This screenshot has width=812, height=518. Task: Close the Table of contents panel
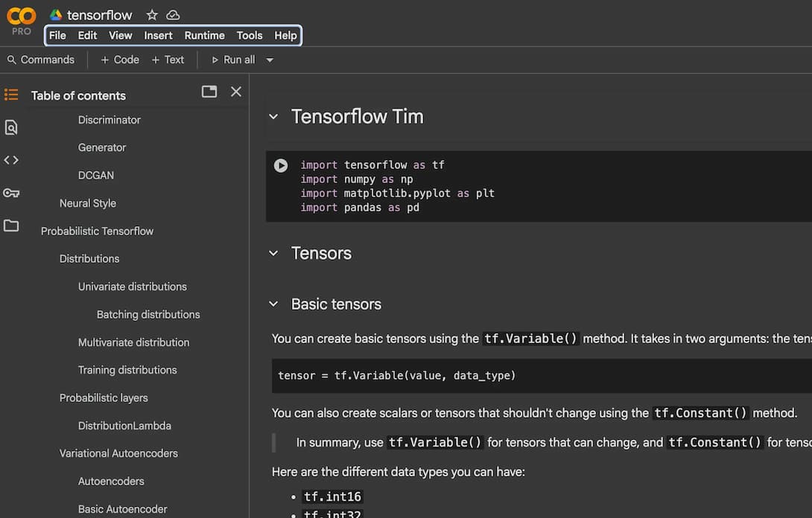tap(236, 92)
